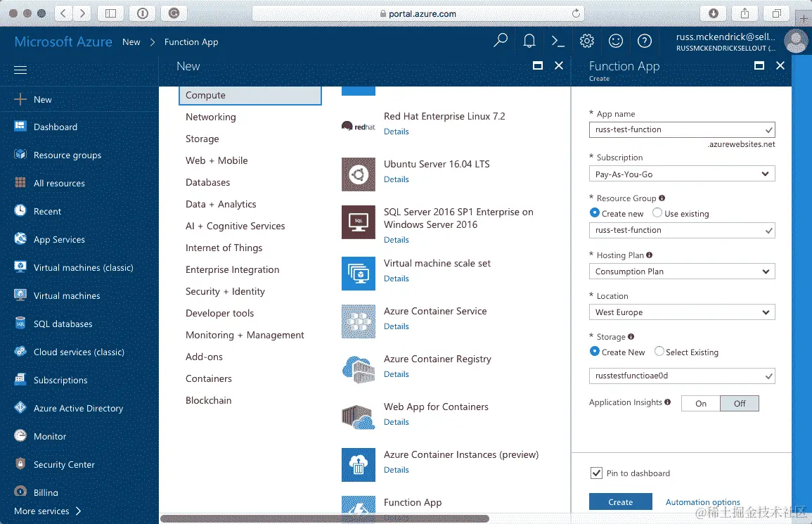The width and height of the screenshot is (812, 524).
Task: Open the notifications bell
Action: pyautogui.click(x=529, y=40)
